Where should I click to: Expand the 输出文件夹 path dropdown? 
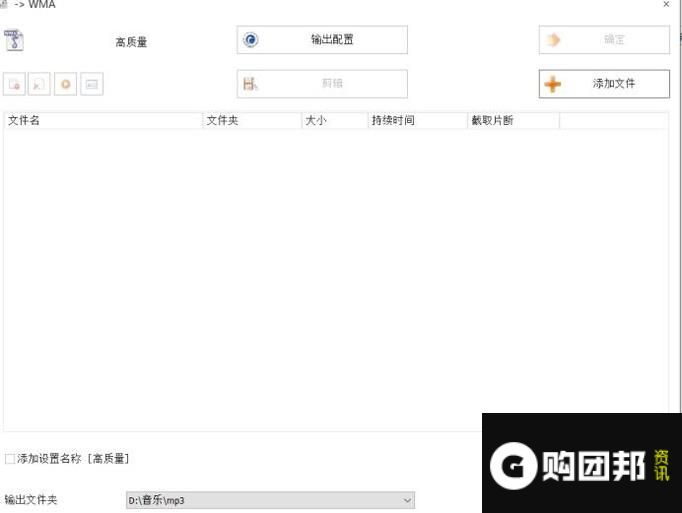(x=407, y=500)
